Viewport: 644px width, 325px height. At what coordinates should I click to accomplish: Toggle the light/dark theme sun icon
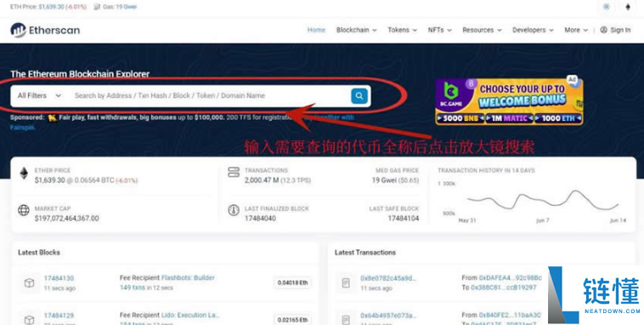coord(607,7)
